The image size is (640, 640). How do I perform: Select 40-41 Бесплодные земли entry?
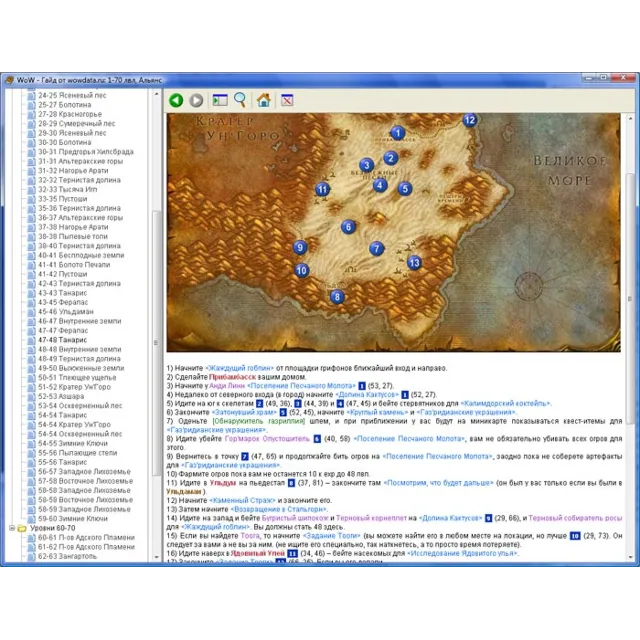(x=81, y=255)
